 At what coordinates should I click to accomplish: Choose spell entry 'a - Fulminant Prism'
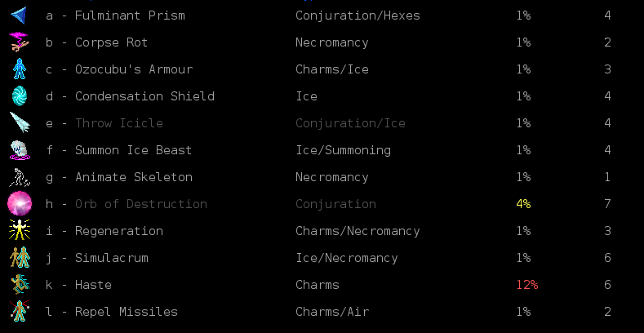(115, 16)
